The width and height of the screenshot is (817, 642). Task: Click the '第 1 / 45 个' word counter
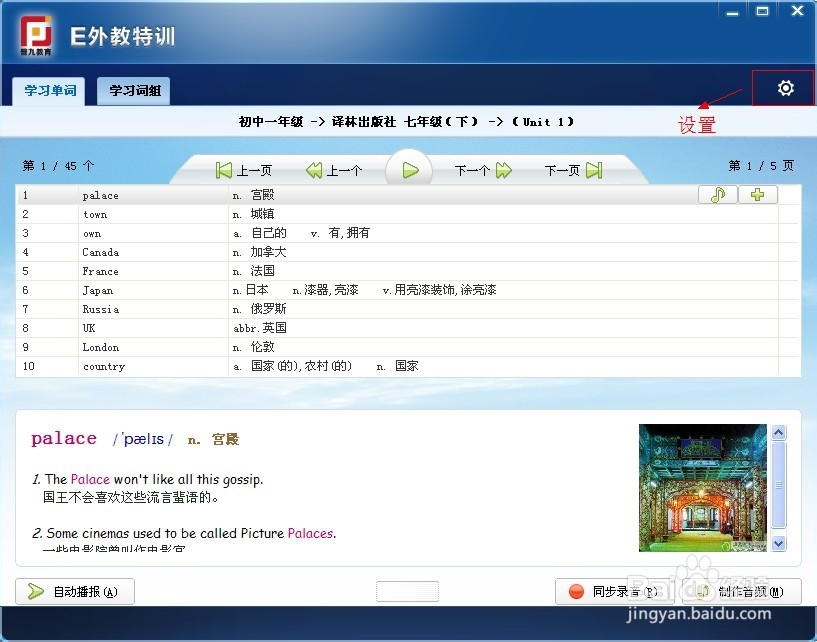point(58,166)
